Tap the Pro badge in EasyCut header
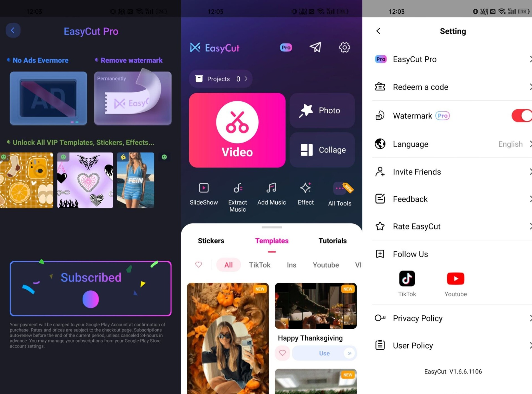532x394 pixels. pos(286,48)
